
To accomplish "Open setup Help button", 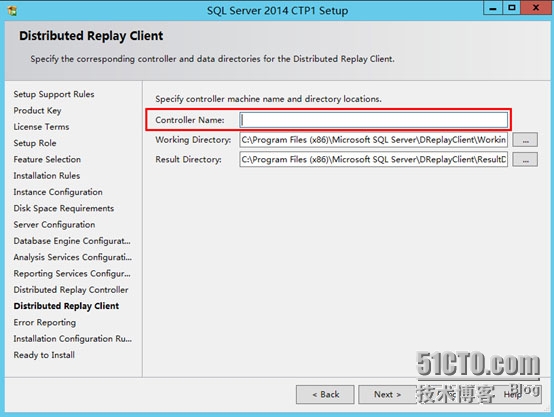I will pyautogui.click(x=512, y=394).
